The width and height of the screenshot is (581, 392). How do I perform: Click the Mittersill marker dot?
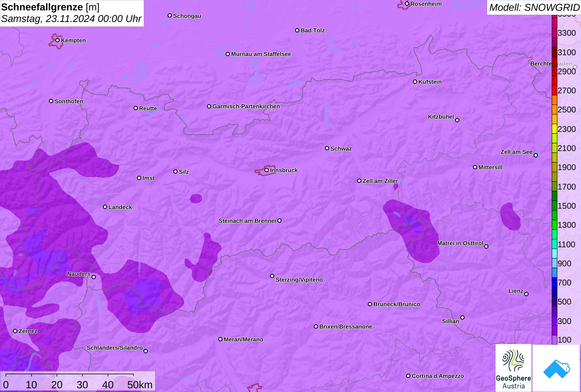point(475,167)
